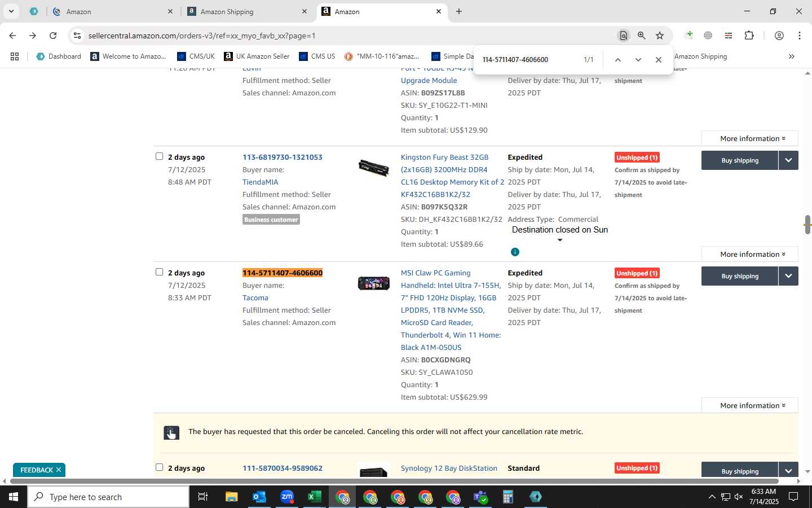Close the FEEDBACK widget with X

tap(59, 470)
